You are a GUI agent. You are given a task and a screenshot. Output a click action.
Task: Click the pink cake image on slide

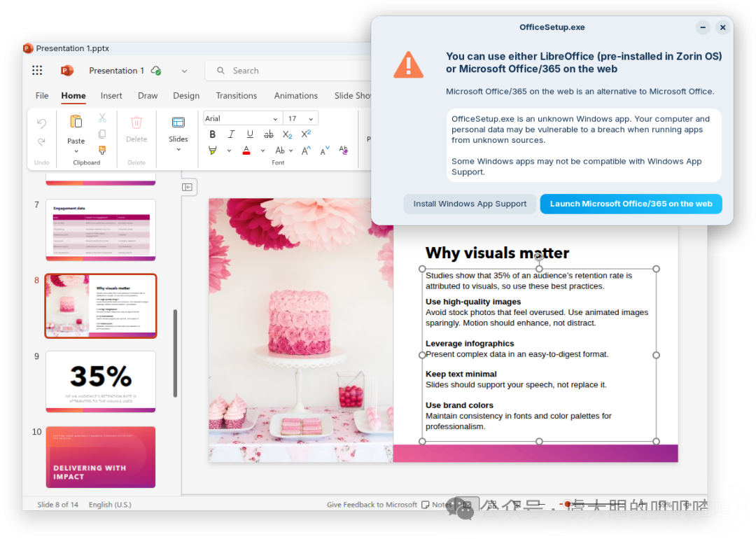[x=301, y=330]
